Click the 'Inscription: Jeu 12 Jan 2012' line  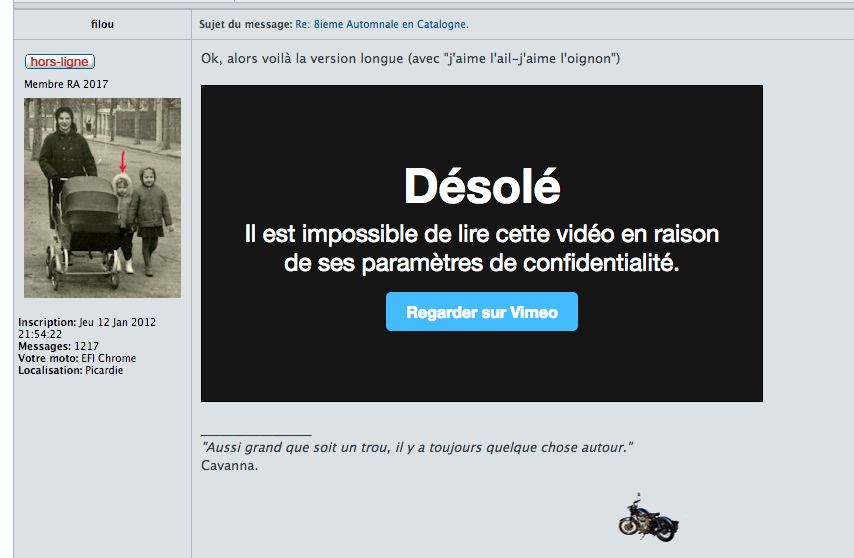(x=87, y=328)
